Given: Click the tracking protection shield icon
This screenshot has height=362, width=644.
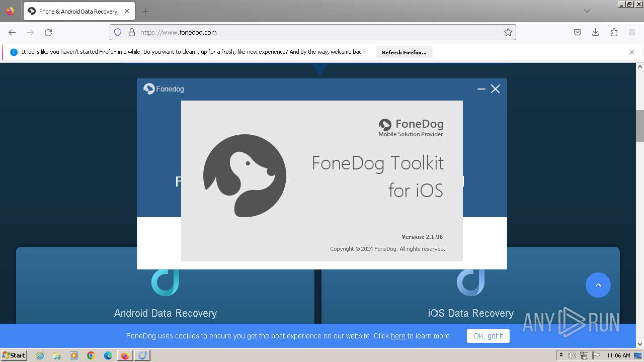Looking at the screenshot, I should [x=118, y=32].
